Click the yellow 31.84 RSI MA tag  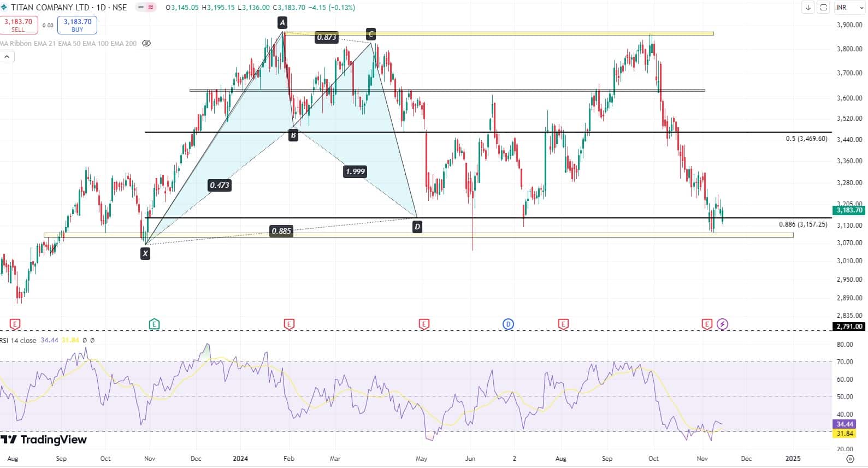pos(845,434)
